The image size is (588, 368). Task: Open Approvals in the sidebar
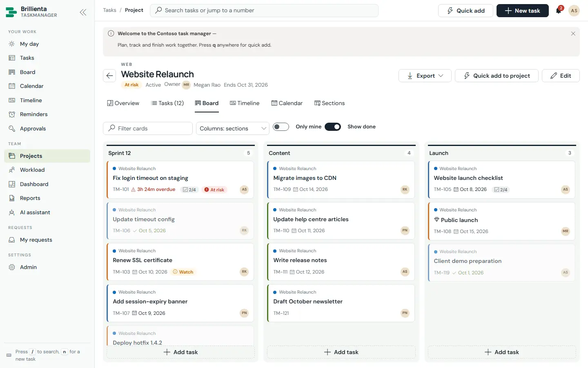(47, 128)
